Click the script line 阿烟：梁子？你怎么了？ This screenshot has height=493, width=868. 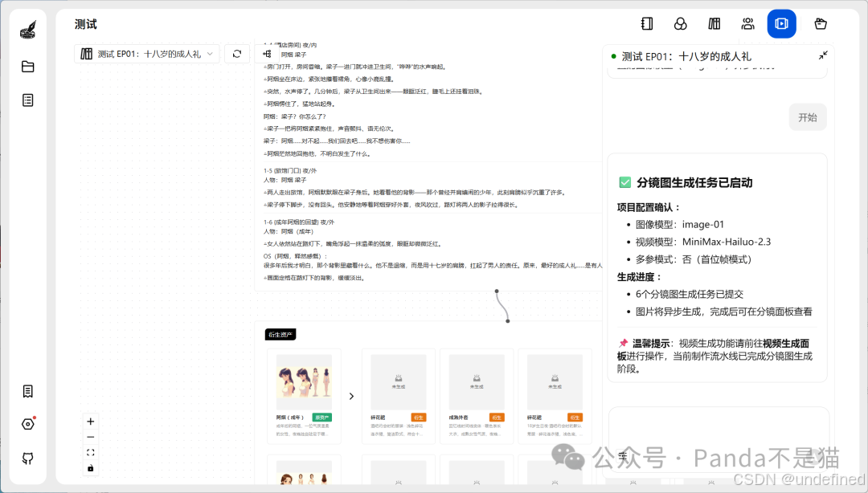(295, 116)
